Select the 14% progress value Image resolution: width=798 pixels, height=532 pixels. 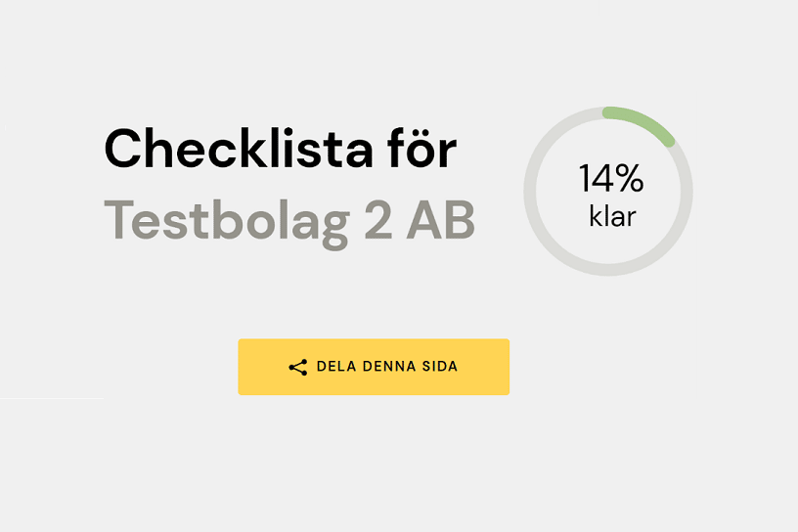click(611, 180)
